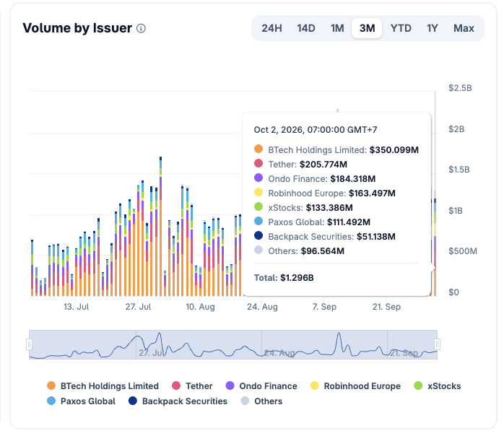Click the 24. Aug x-axis label

click(262, 307)
